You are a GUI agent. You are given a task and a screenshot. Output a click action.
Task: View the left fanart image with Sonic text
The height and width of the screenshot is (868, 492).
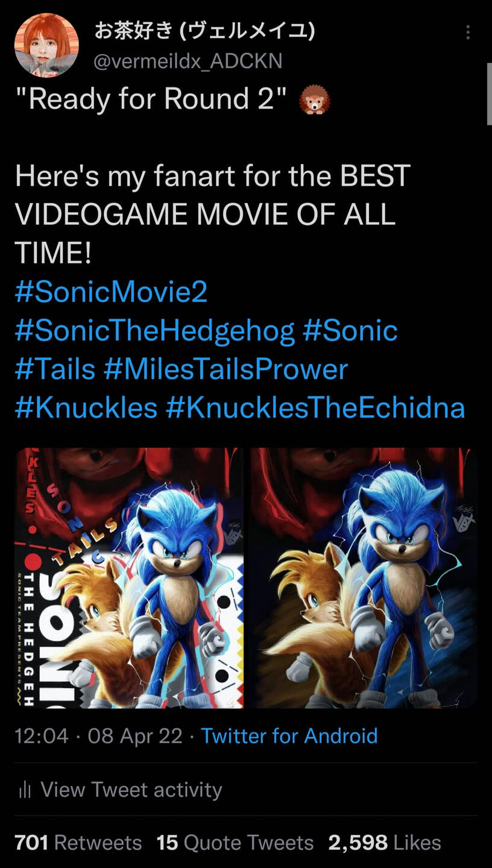coord(129,577)
